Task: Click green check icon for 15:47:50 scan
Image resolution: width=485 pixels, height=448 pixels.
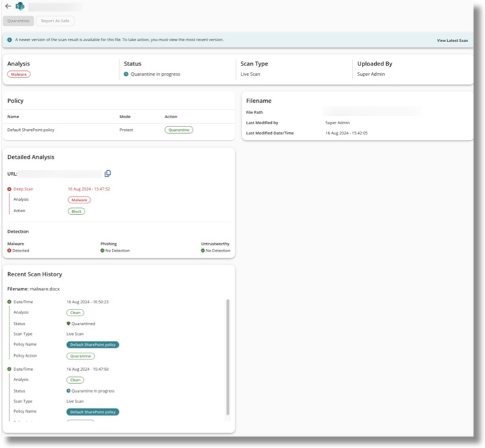Action: click(9, 370)
